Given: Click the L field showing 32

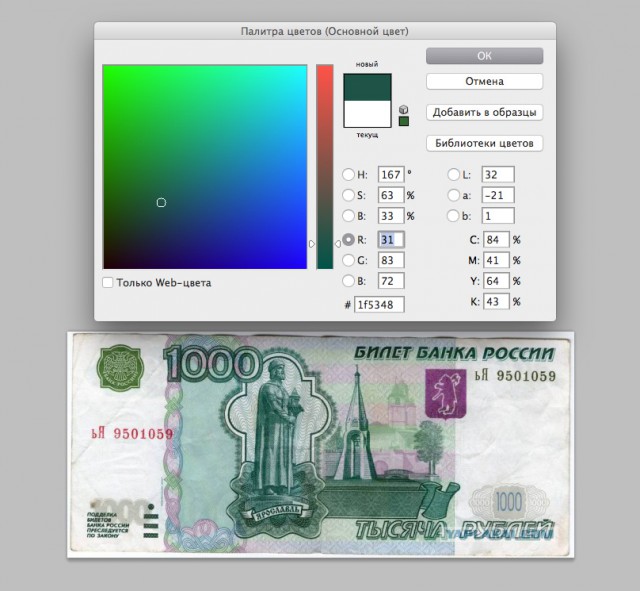Looking at the screenshot, I should (498, 175).
